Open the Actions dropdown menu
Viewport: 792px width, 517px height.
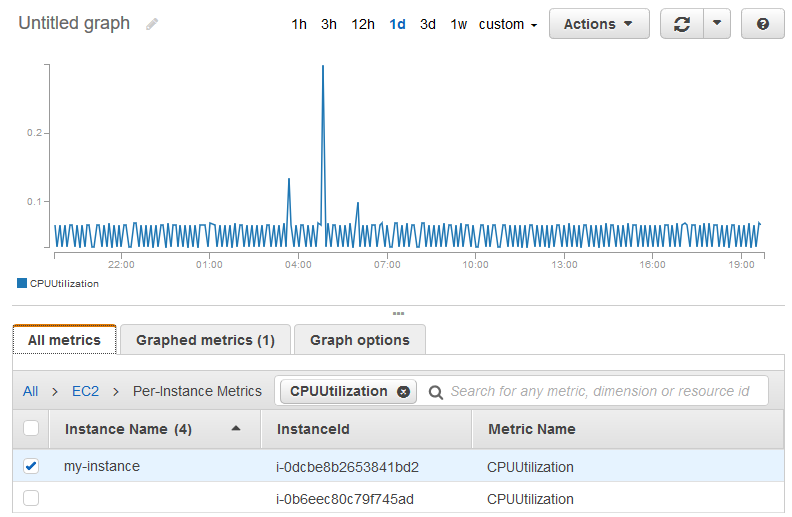(598, 24)
